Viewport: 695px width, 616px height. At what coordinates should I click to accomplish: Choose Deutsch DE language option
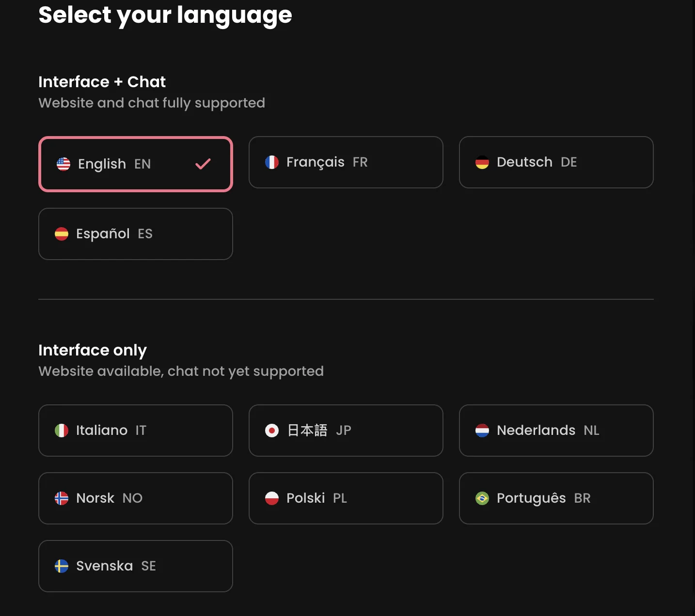tap(556, 162)
